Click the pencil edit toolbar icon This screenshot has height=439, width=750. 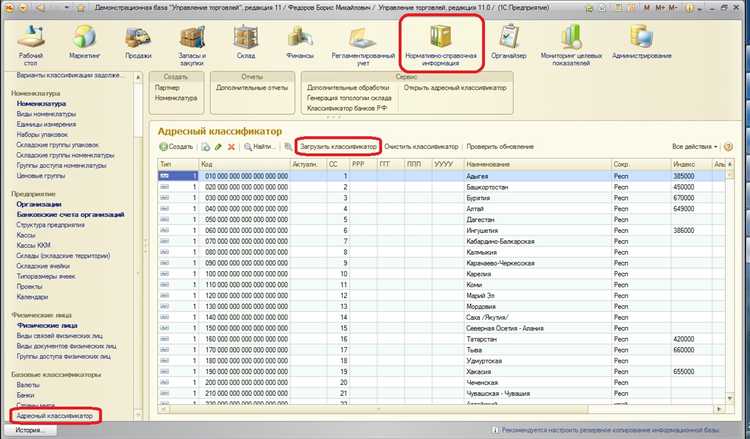tap(218, 147)
